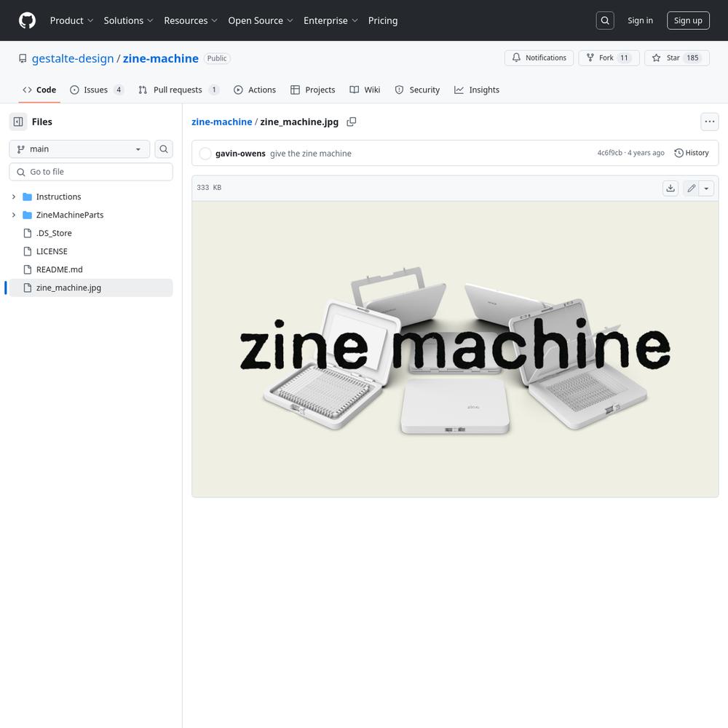Open the Projects tab
Screen dimensions: 728x728
312,90
